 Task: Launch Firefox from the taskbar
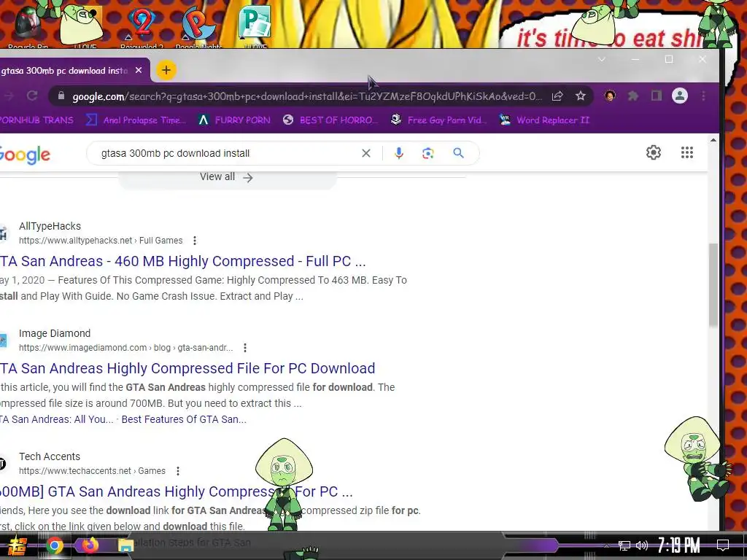(90, 545)
